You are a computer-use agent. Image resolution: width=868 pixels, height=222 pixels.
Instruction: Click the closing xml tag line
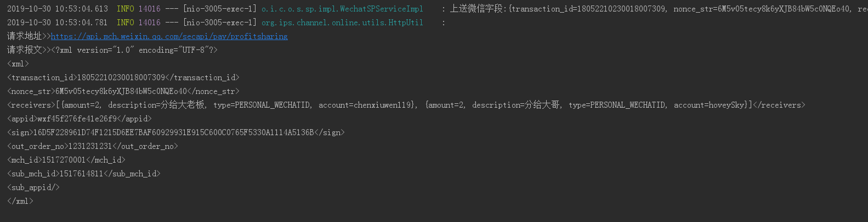tap(20, 201)
